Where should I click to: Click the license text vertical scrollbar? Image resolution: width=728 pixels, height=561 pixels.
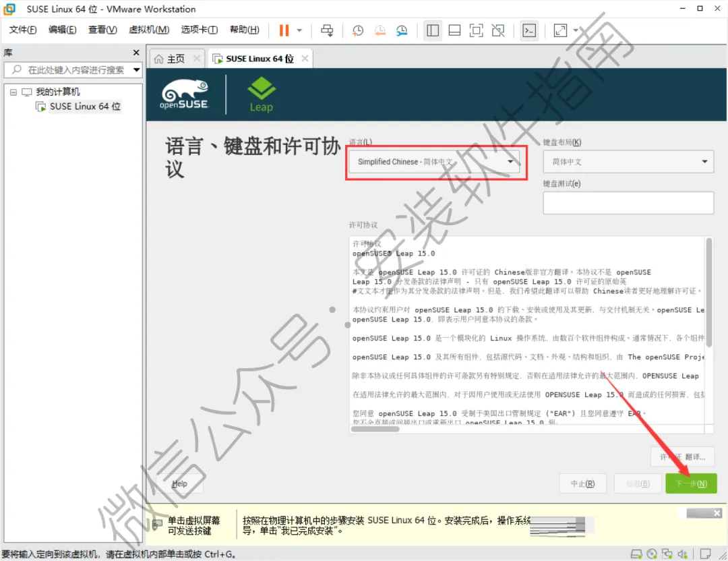[708, 293]
